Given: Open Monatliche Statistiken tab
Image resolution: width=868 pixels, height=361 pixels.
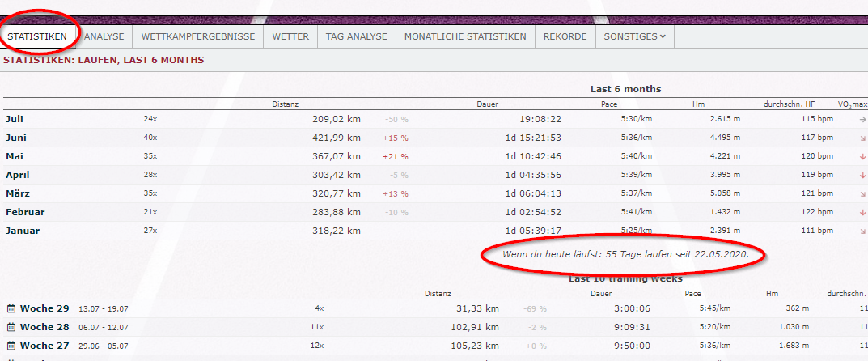Looking at the screenshot, I should pyautogui.click(x=465, y=36).
